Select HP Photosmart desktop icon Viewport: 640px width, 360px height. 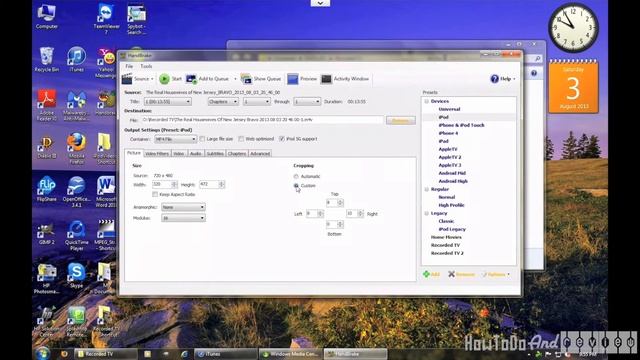pyautogui.click(x=47, y=279)
